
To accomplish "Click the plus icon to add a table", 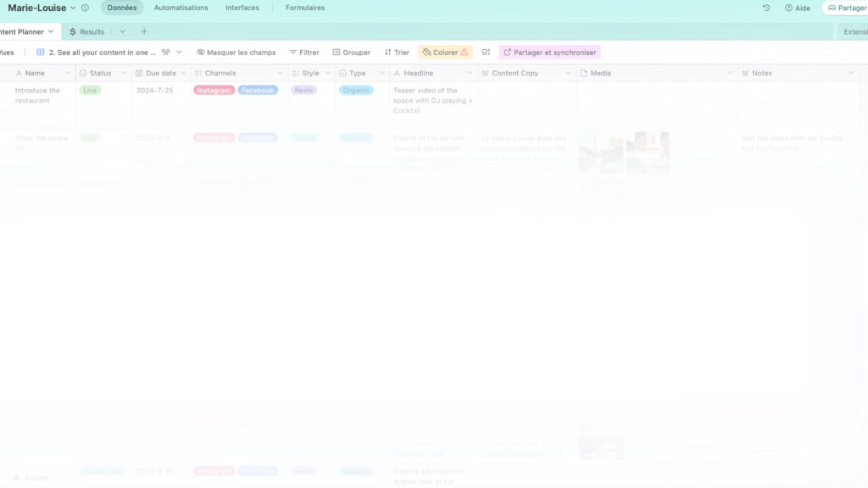I will coord(144,31).
